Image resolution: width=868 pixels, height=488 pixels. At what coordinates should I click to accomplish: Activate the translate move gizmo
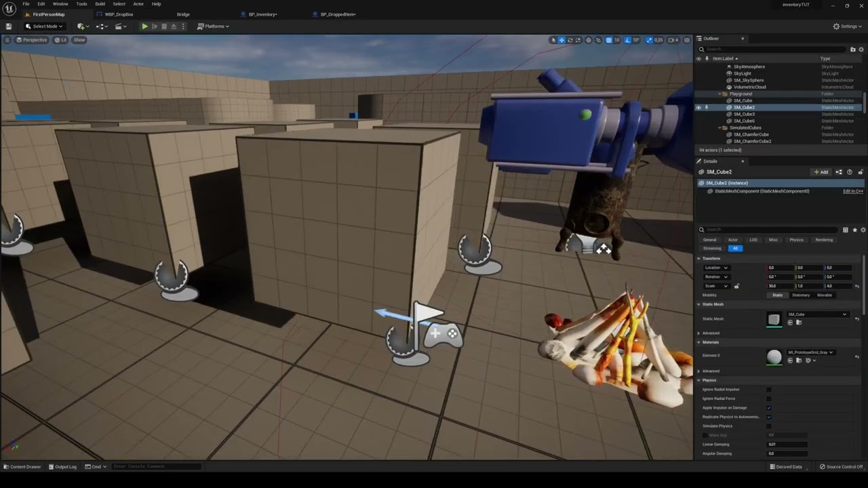[x=561, y=40]
